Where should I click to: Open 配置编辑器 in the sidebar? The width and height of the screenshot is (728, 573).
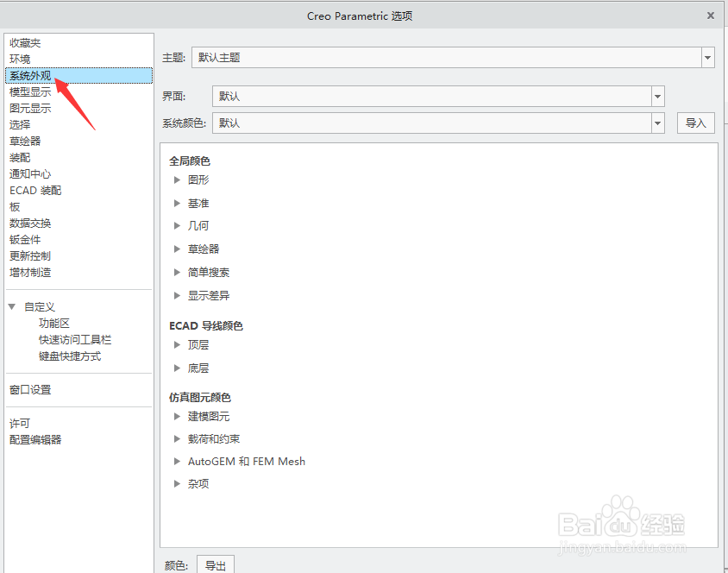click(35, 439)
